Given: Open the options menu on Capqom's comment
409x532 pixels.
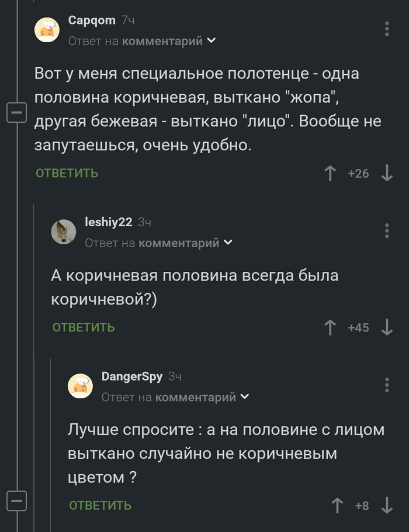Looking at the screenshot, I should [x=386, y=27].
